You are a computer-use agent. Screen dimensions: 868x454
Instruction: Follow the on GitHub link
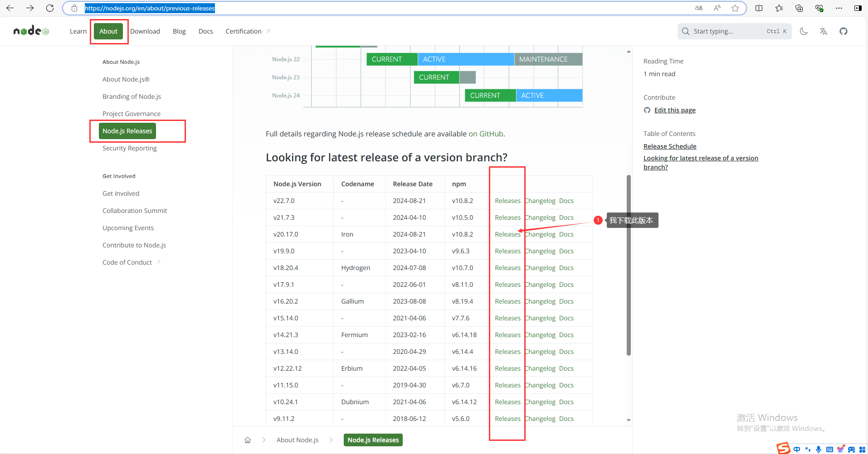(x=486, y=134)
